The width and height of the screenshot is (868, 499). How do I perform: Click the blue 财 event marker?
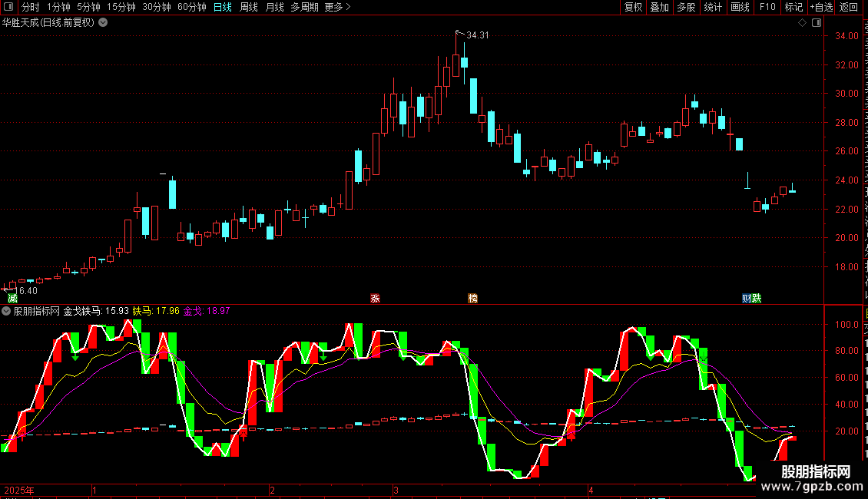747,299
